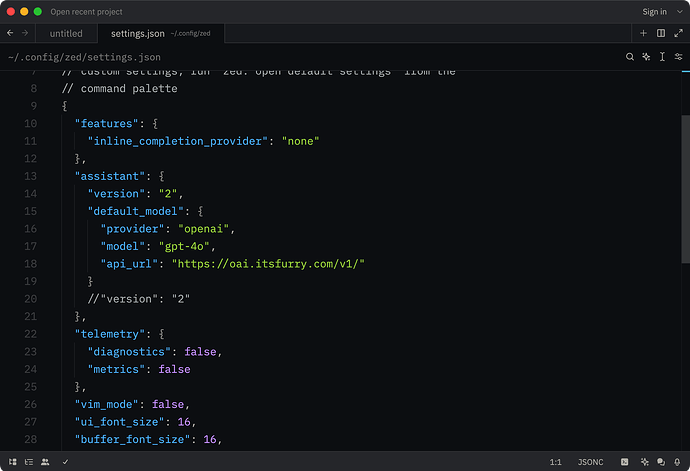The image size is (690, 471).
Task: Toggle assistant panel sparkle in status bar
Action: tap(645, 462)
